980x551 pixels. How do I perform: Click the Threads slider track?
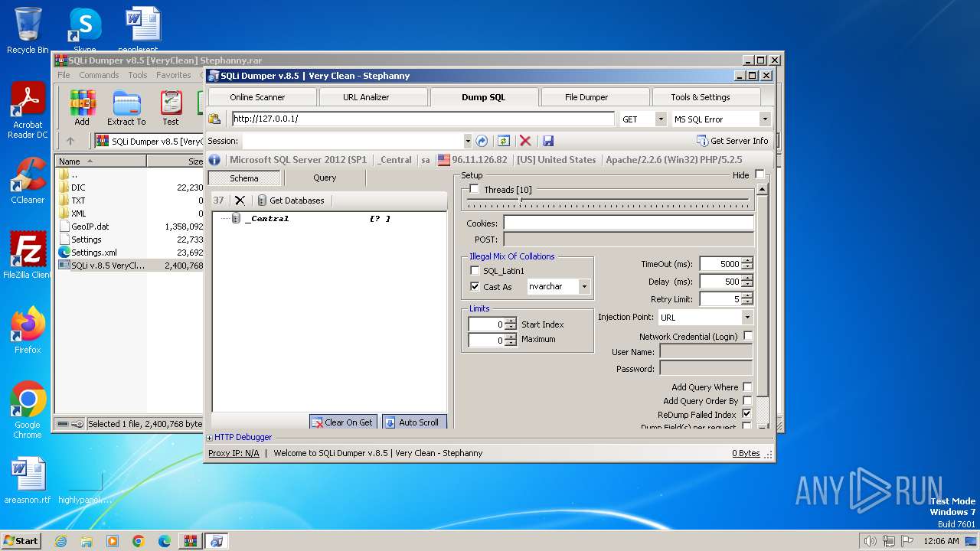pos(609,201)
